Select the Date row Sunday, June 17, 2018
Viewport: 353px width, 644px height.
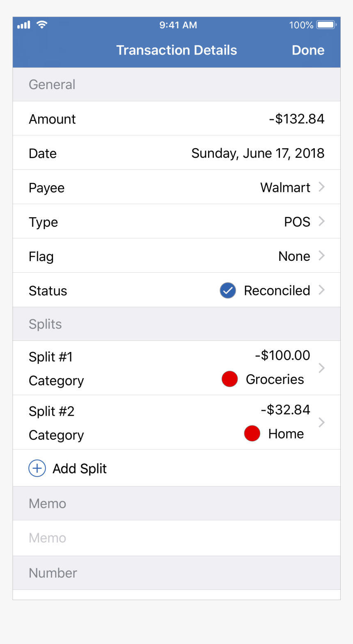point(176,153)
